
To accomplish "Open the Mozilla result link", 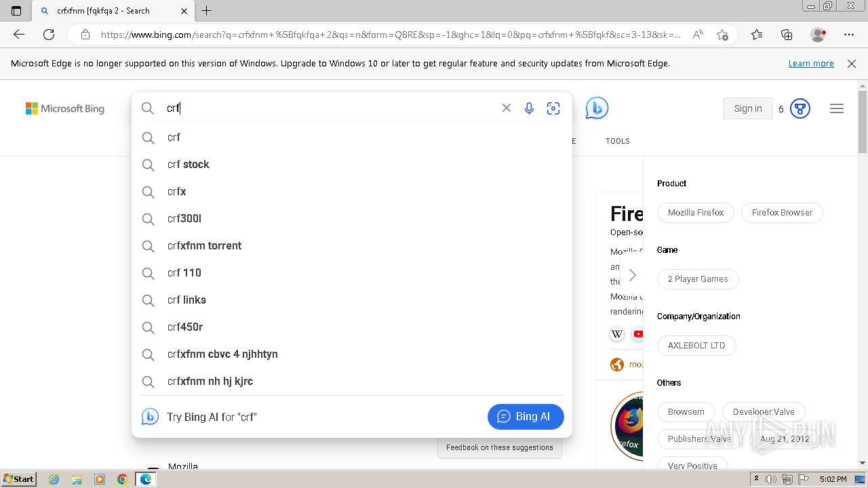I will pyautogui.click(x=183, y=466).
